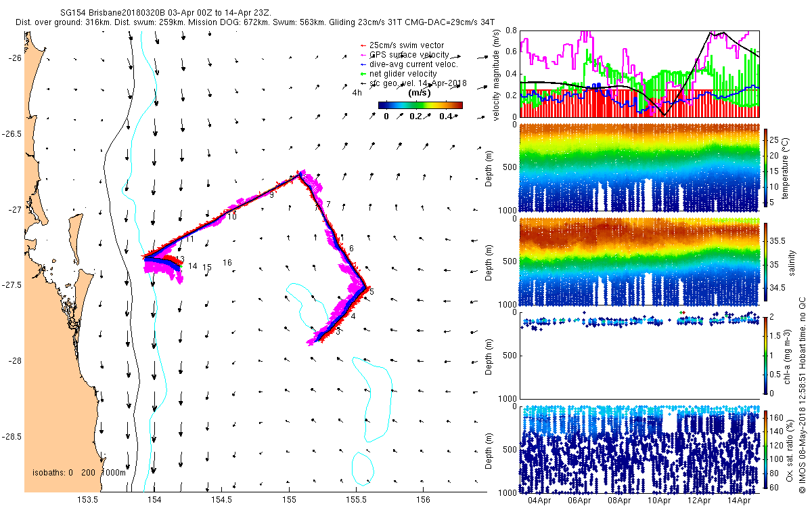Click the salinity colorbar strip
Viewport: 812px width, 508px height.
coord(765,261)
